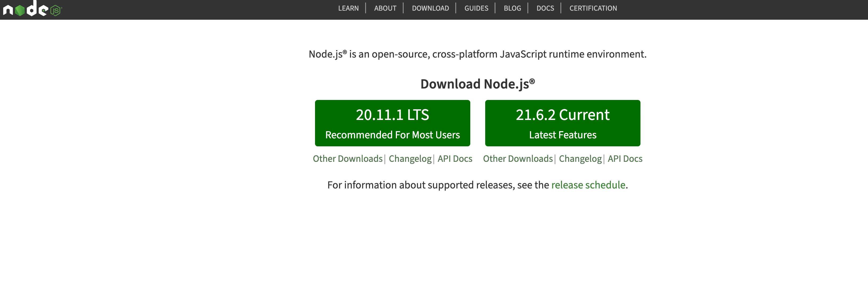Screen dimensions: 868x290
Task: Open Other Downloads under the Current button
Action: (x=517, y=159)
